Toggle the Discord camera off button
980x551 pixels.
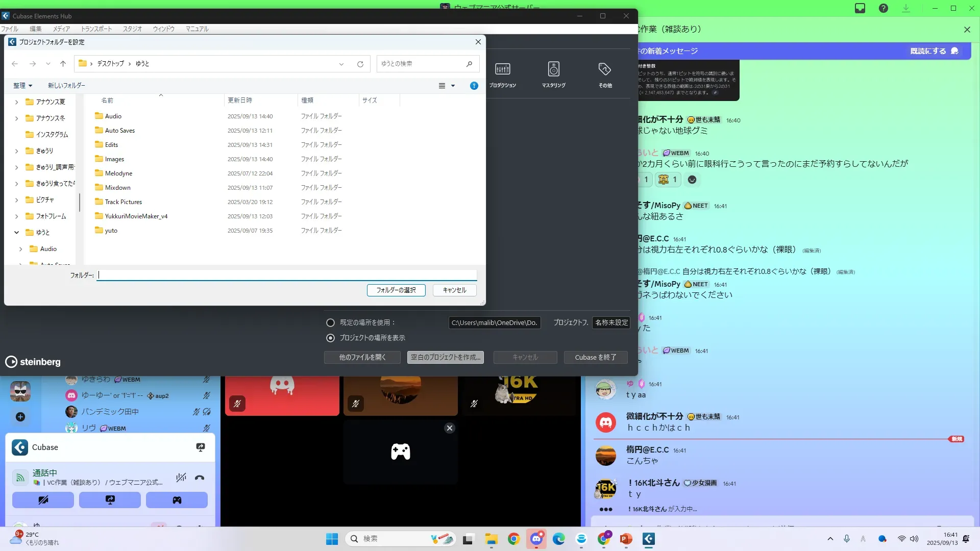click(43, 500)
